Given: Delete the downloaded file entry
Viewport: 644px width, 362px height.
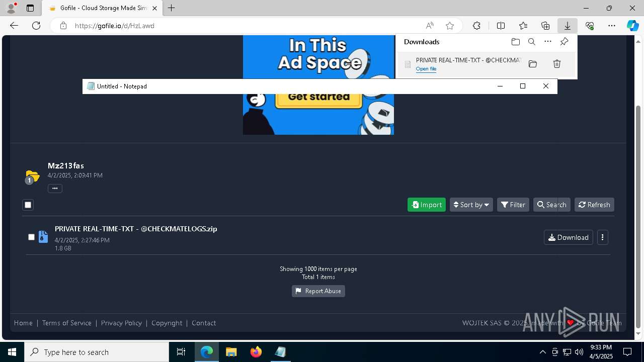Looking at the screenshot, I should point(557,64).
